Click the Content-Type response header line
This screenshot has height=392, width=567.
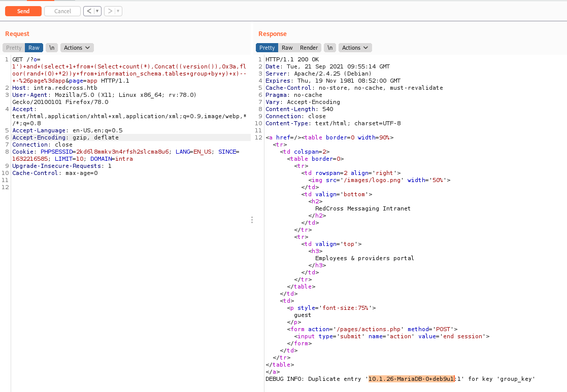[x=333, y=123]
